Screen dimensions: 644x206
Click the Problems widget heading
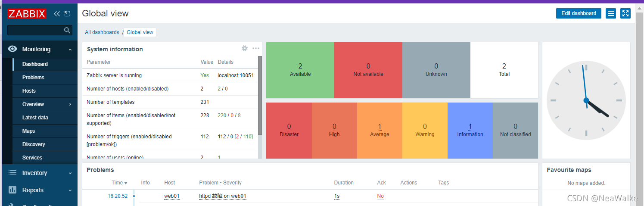100,170
